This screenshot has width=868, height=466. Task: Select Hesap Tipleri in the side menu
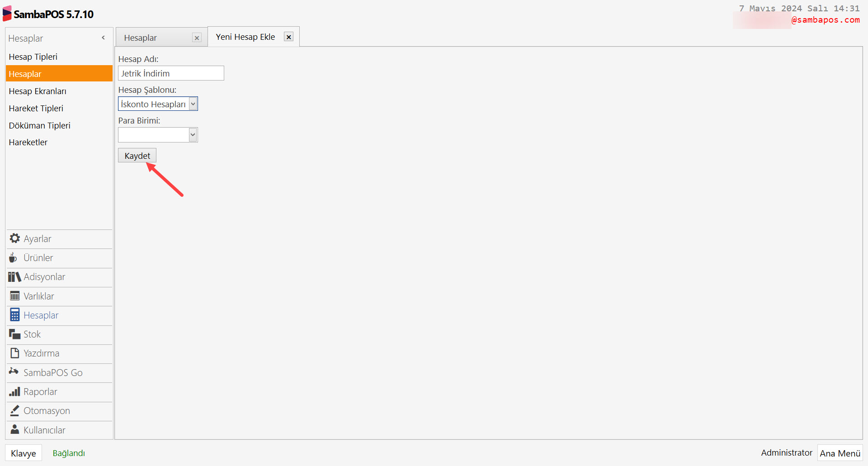point(33,57)
